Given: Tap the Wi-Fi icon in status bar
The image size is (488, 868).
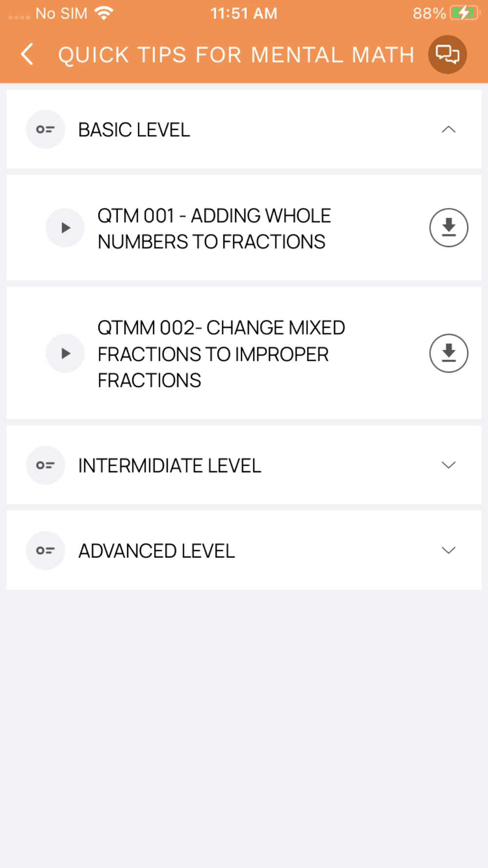Looking at the screenshot, I should 103,13.
